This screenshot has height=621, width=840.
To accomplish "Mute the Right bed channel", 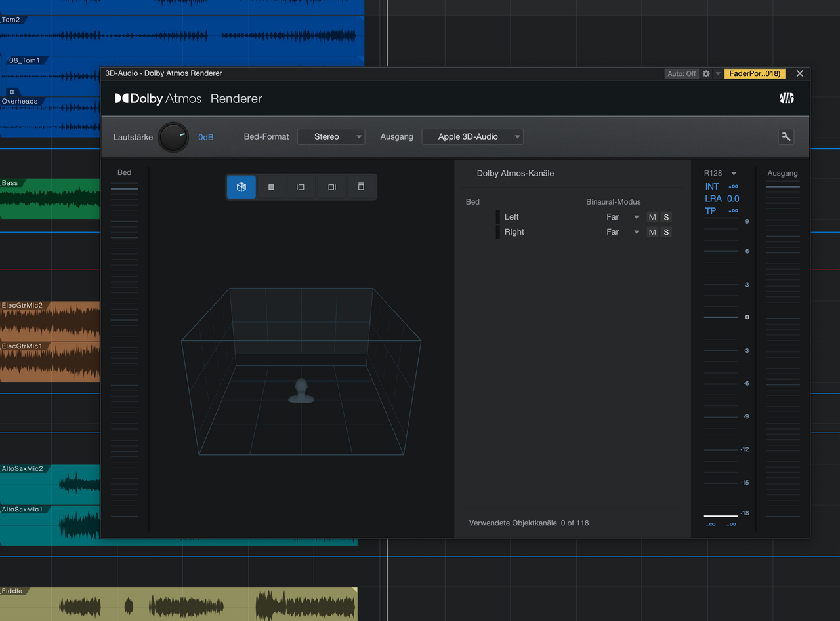I will click(x=652, y=232).
